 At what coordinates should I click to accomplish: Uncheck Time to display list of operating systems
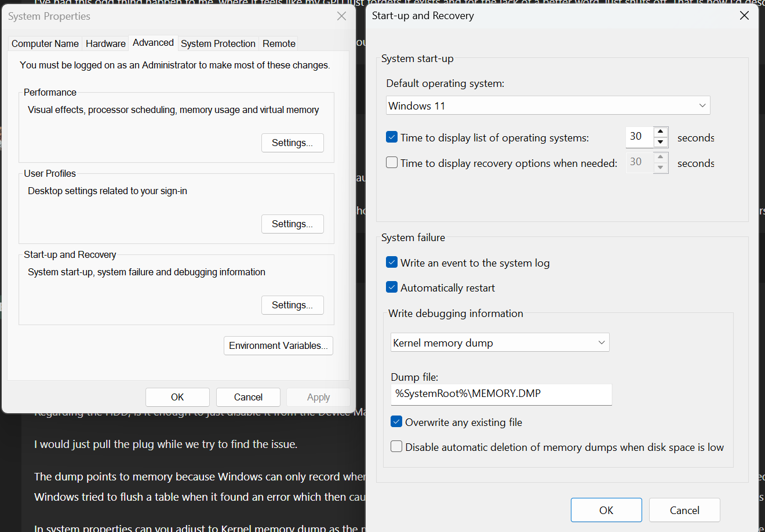click(x=392, y=137)
